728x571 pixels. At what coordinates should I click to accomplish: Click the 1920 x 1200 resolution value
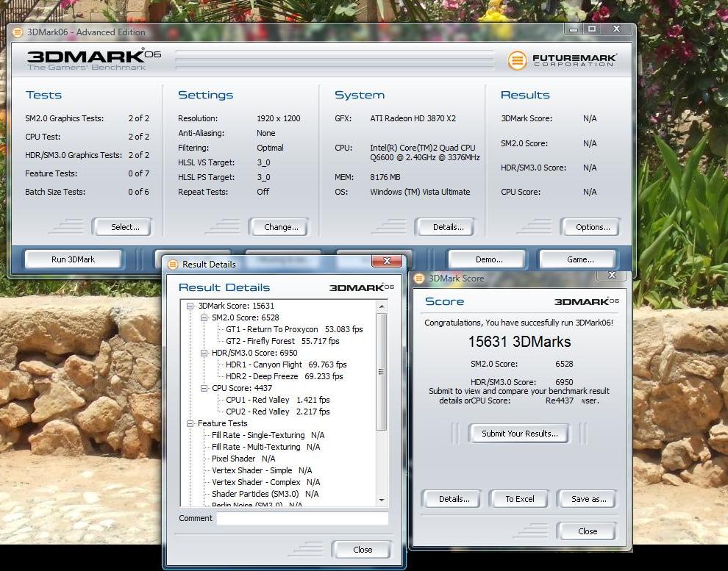[x=279, y=118]
